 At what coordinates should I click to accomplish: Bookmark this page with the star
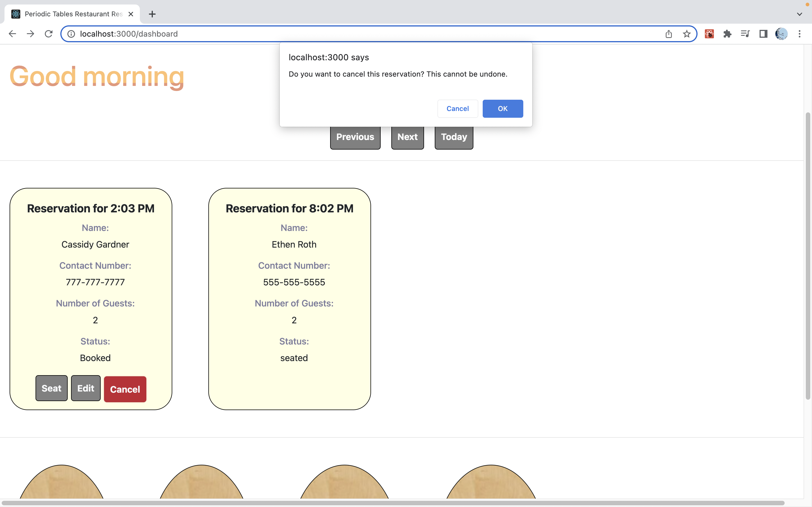tap(687, 34)
